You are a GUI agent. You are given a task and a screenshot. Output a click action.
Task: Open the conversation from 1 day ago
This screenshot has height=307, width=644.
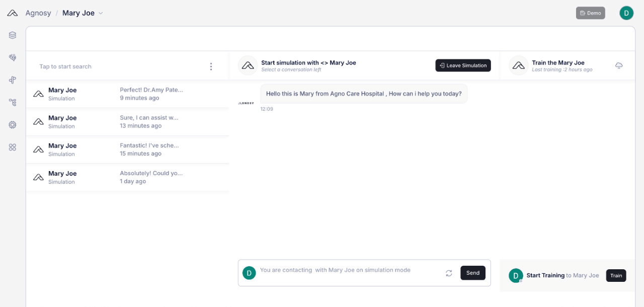coord(127,177)
